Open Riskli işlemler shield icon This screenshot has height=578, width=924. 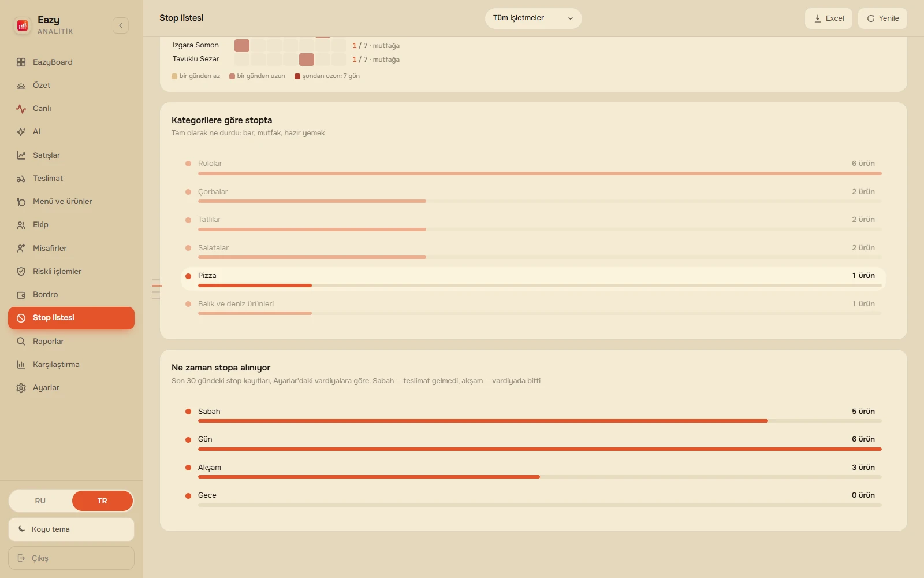[x=21, y=271]
